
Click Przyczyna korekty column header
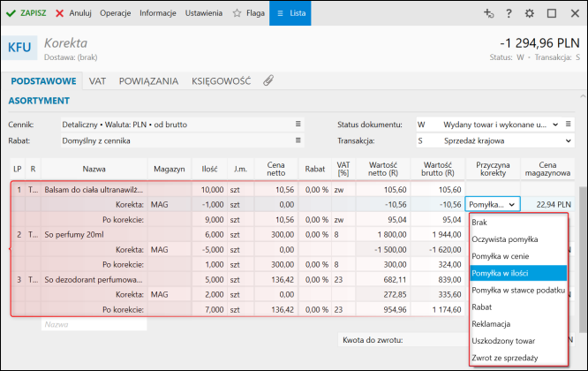pos(493,170)
